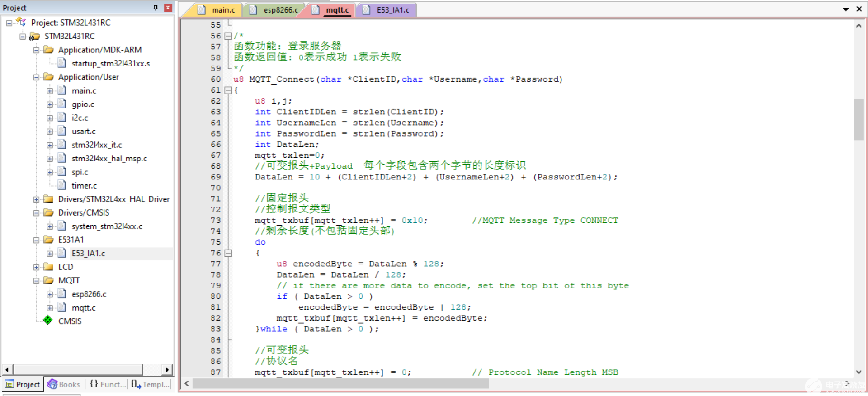
Task: Click the stm32l4xx_it.c file icon
Action: [62, 145]
